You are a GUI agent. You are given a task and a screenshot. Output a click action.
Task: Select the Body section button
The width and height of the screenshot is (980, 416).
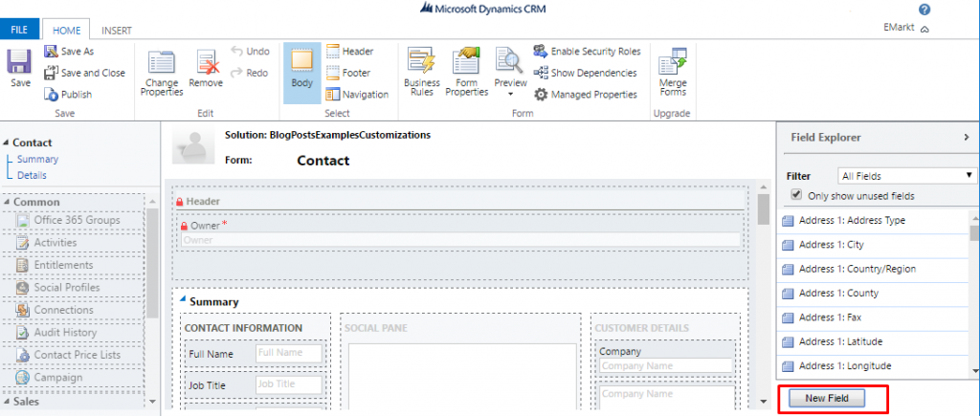[x=301, y=73]
